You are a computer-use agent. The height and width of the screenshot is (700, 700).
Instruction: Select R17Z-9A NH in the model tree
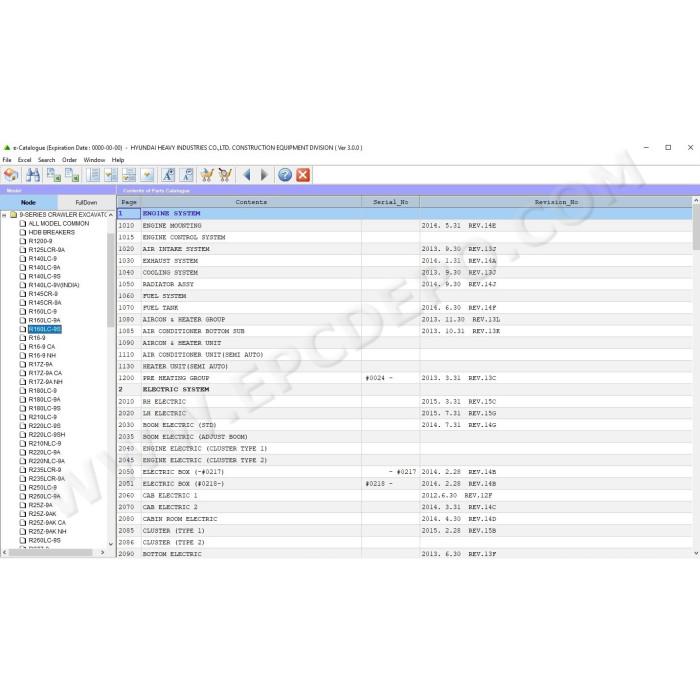pos(45,382)
